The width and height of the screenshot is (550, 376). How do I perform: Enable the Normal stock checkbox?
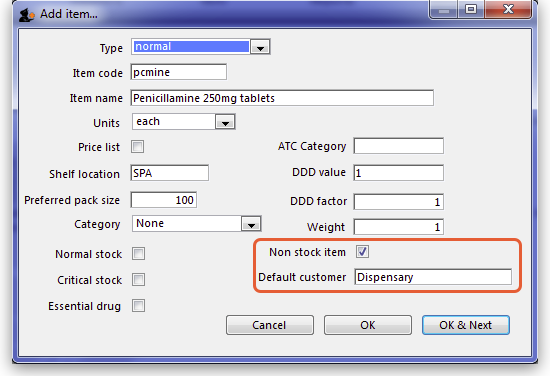coord(138,254)
